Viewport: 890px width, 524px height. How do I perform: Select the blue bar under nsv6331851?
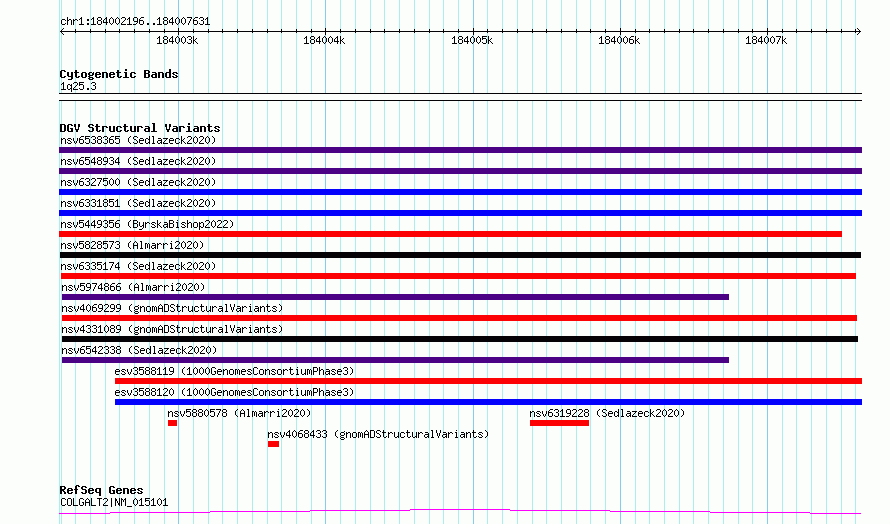[460, 213]
